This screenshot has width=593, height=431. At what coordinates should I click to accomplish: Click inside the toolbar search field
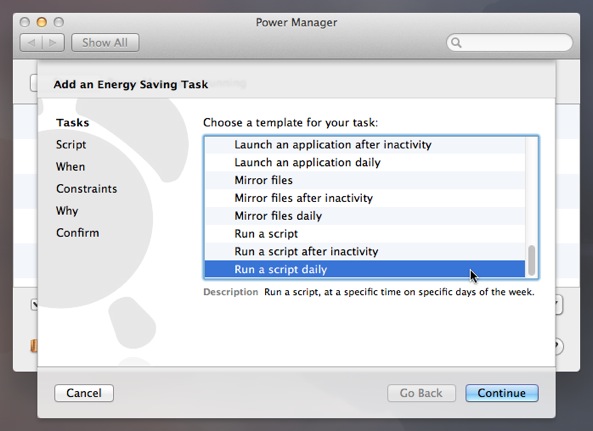pos(509,42)
